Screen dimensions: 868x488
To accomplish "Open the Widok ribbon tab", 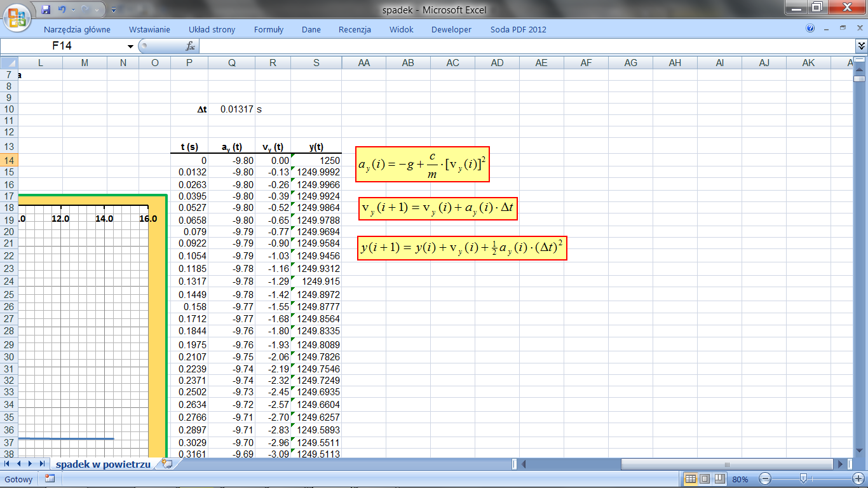I will point(402,29).
